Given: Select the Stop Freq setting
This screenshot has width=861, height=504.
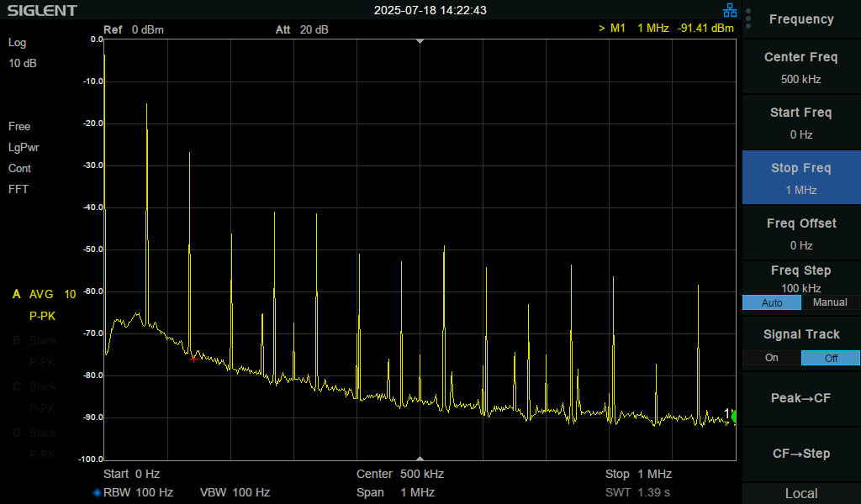Looking at the screenshot, I should pos(801,178).
